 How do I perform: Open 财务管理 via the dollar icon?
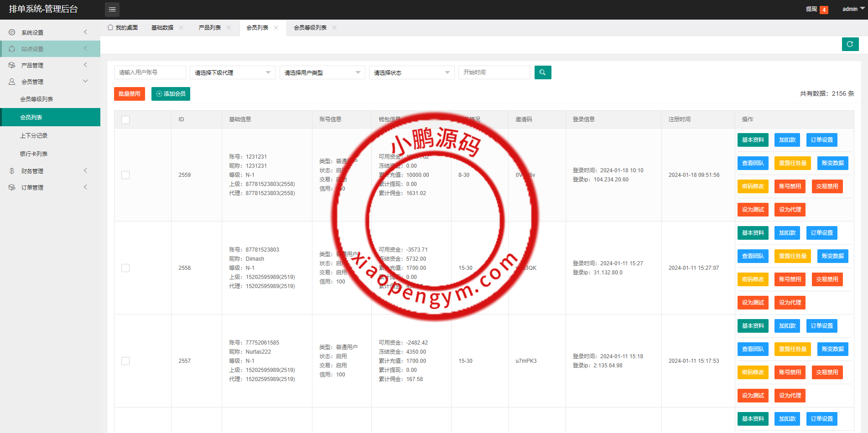tap(12, 171)
